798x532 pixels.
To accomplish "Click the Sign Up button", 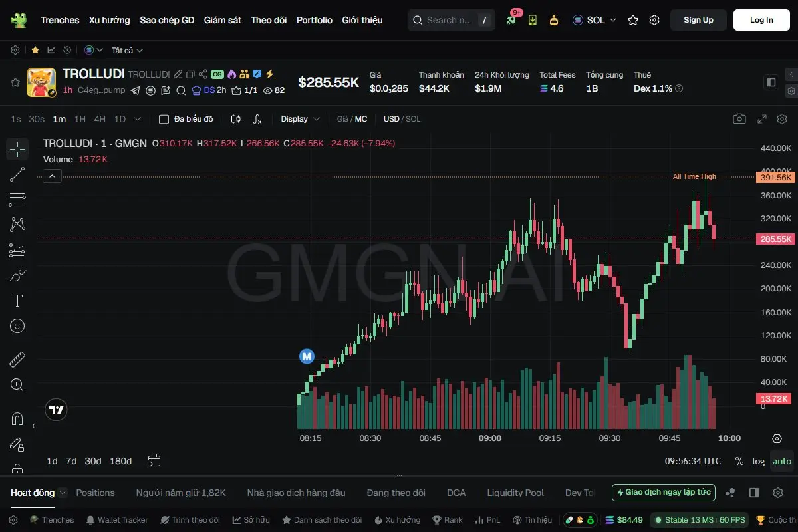I will [698, 20].
